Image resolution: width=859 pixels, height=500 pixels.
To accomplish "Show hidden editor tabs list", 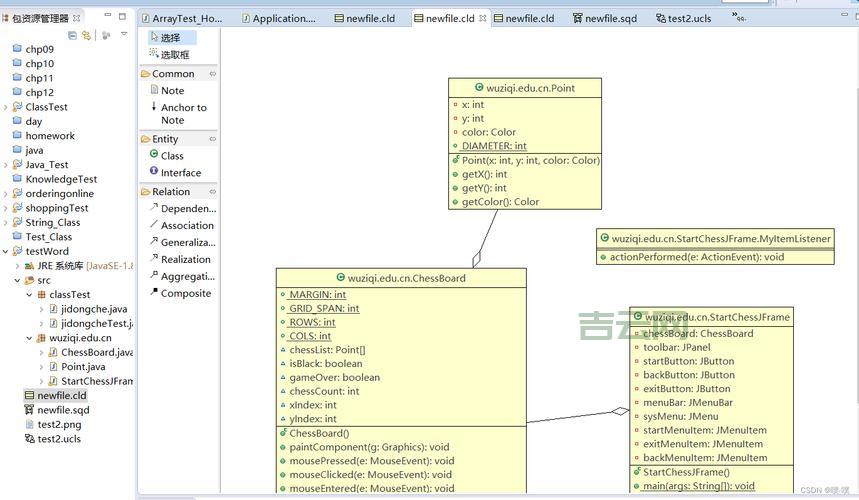I will click(739, 18).
